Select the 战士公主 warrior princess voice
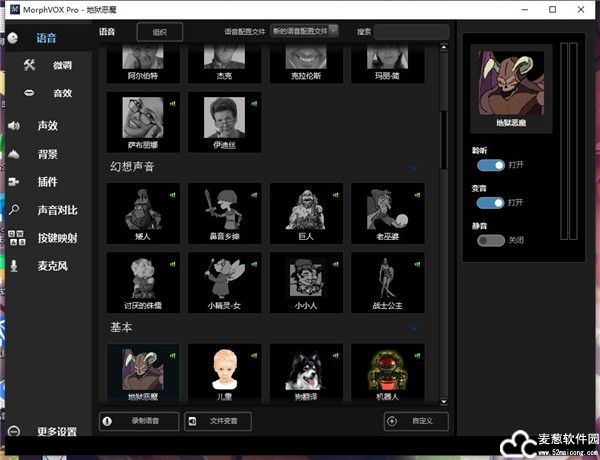 pos(388,282)
